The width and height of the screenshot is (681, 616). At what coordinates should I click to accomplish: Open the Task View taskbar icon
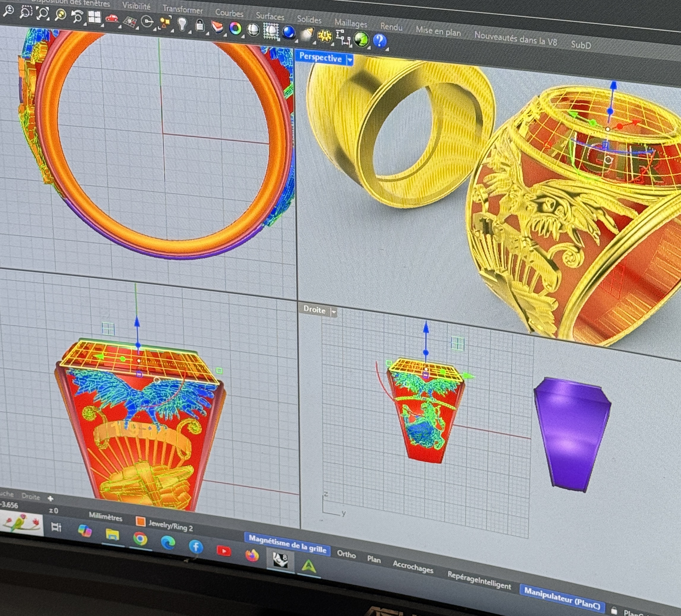pos(56,527)
